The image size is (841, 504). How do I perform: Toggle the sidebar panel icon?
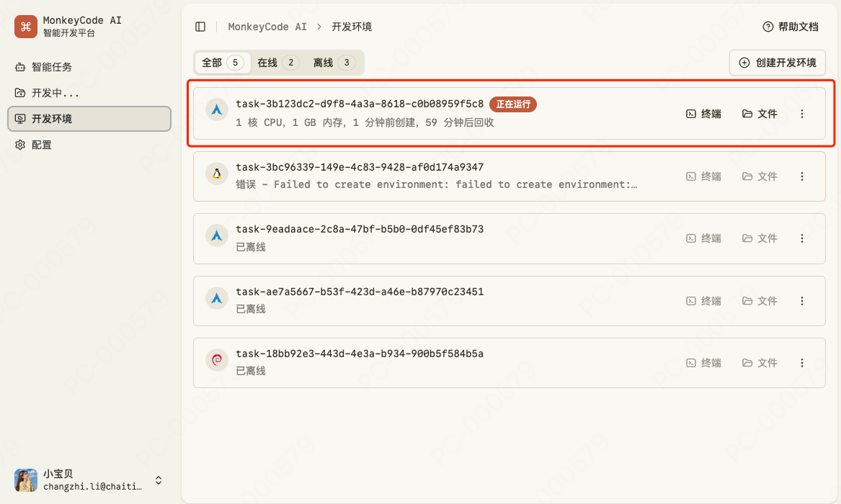tap(200, 27)
